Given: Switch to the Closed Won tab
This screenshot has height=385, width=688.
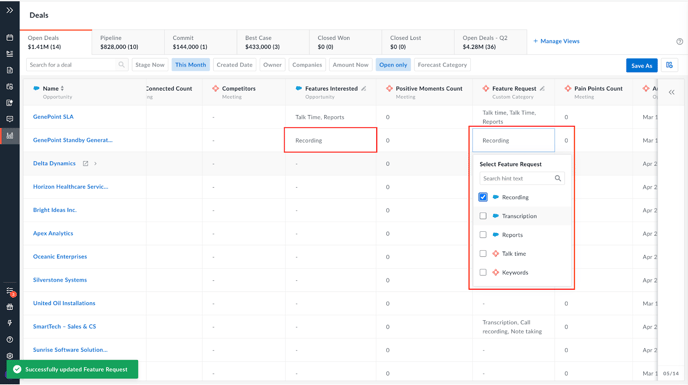Looking at the screenshot, I should coord(346,42).
